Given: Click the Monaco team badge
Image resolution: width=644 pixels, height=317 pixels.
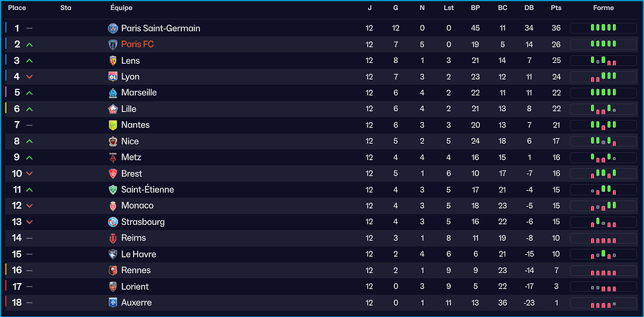Looking at the screenshot, I should [113, 206].
